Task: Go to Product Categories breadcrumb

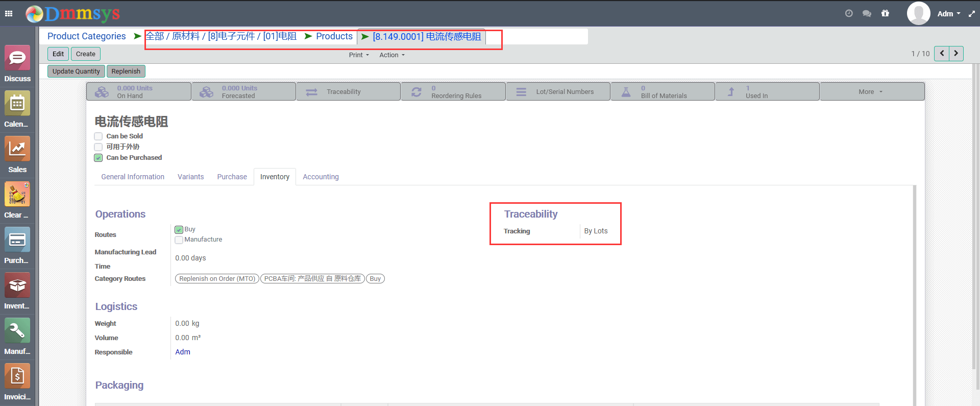Action: click(x=87, y=36)
